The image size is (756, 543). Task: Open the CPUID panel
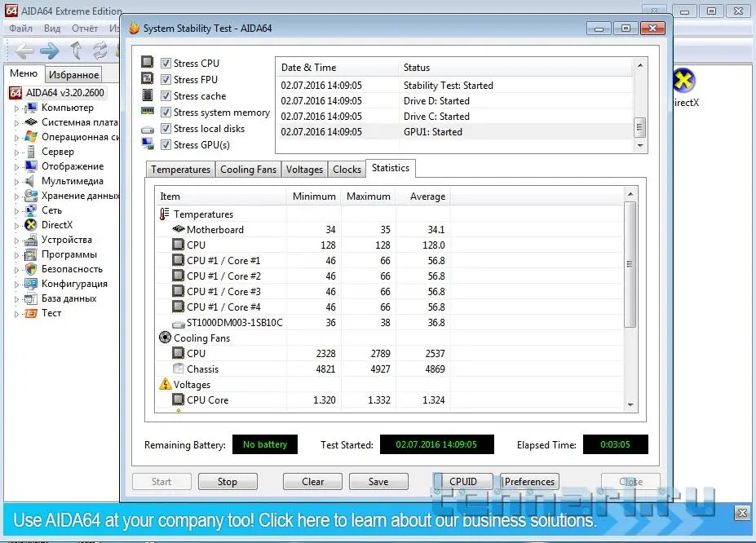coord(463,481)
